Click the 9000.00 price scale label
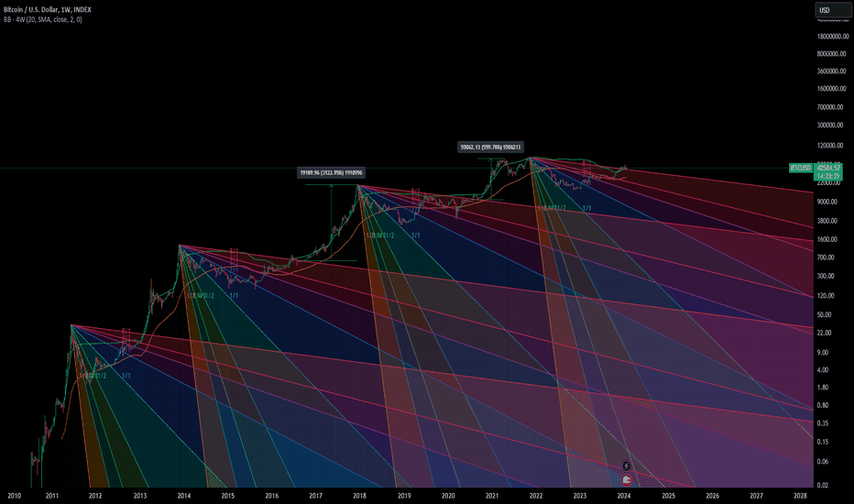854x504 pixels. pos(827,203)
